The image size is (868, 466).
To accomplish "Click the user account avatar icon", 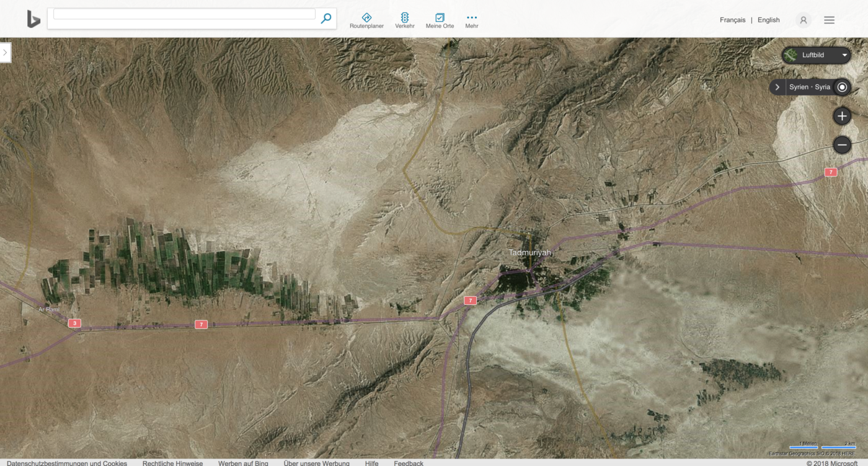I will click(x=804, y=20).
